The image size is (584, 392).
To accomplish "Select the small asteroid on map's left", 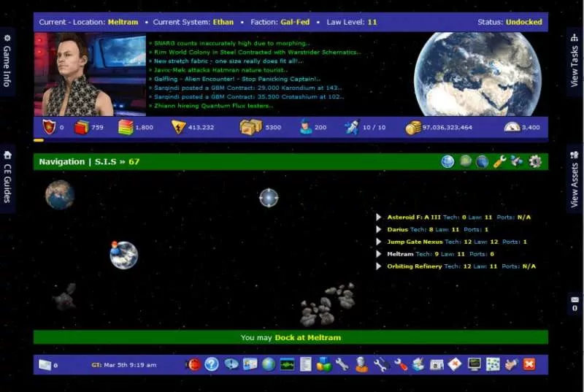I will coord(65,296).
